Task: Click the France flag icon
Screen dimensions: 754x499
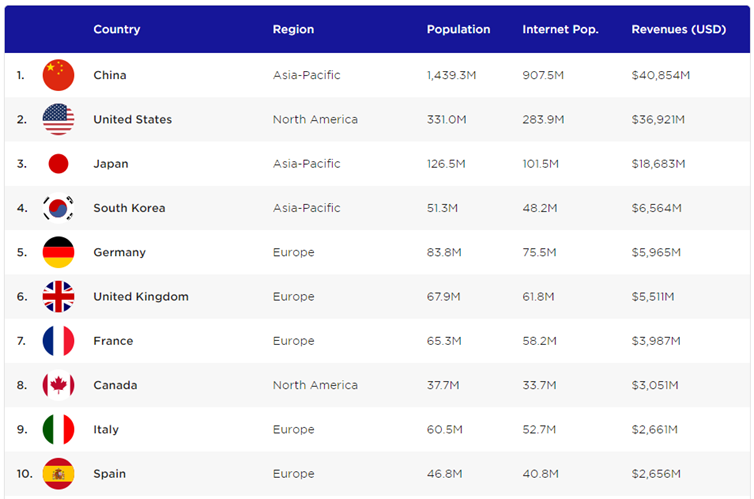Action: [58, 341]
